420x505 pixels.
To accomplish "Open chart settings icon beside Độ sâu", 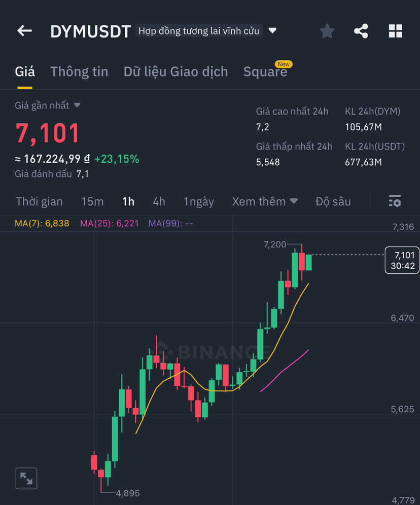I will click(395, 201).
